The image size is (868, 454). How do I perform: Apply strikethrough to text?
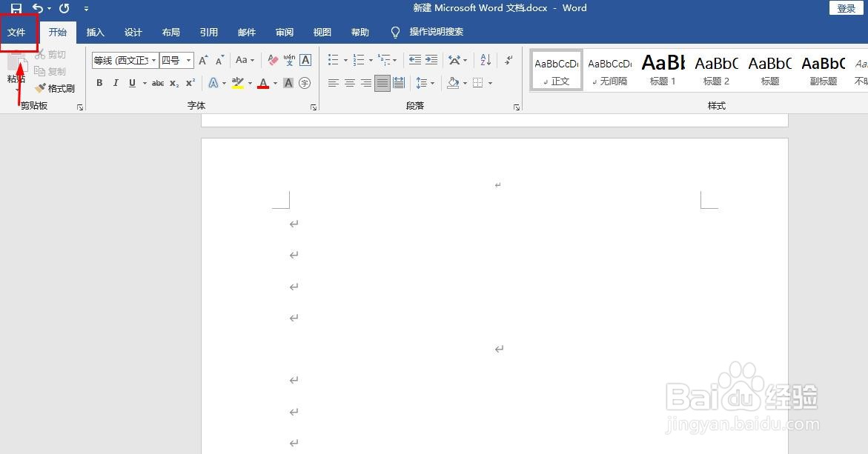(x=158, y=83)
